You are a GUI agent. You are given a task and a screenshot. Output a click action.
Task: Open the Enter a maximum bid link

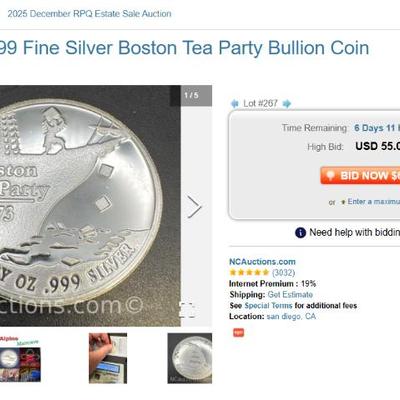374,202
